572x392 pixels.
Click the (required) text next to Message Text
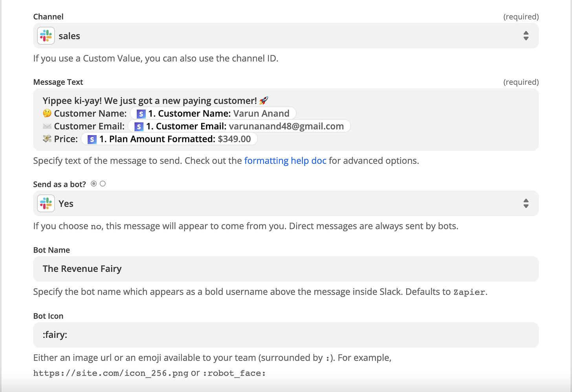[521, 82]
